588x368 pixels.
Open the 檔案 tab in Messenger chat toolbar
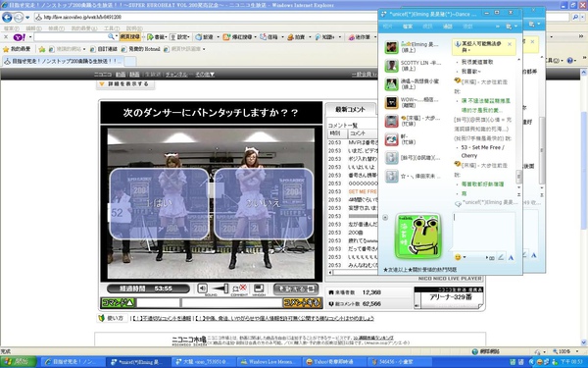(408, 26)
